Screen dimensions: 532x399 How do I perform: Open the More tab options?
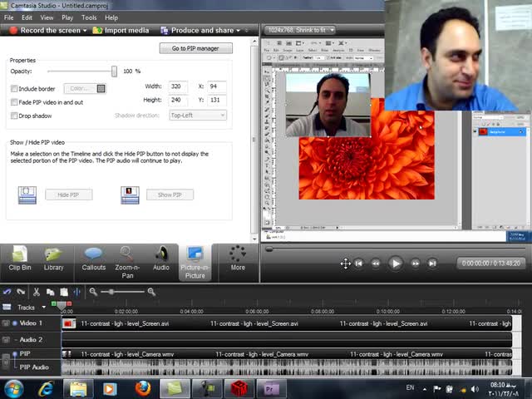click(x=238, y=259)
